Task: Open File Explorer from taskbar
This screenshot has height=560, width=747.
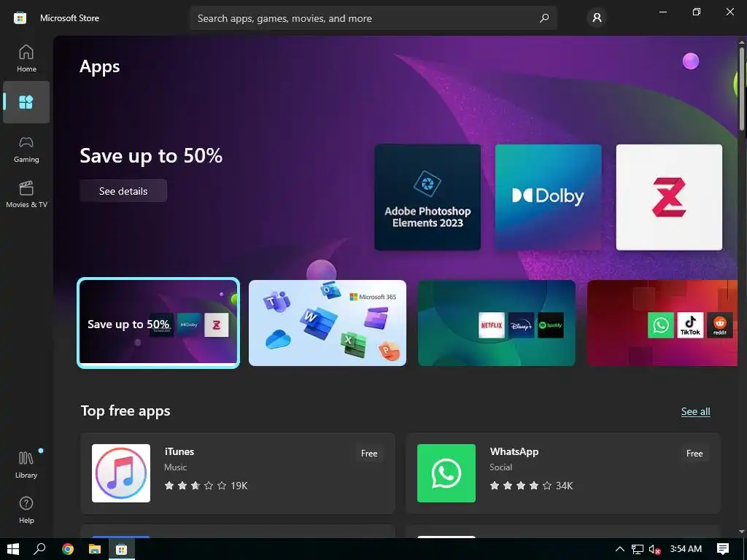Action: (x=95, y=549)
